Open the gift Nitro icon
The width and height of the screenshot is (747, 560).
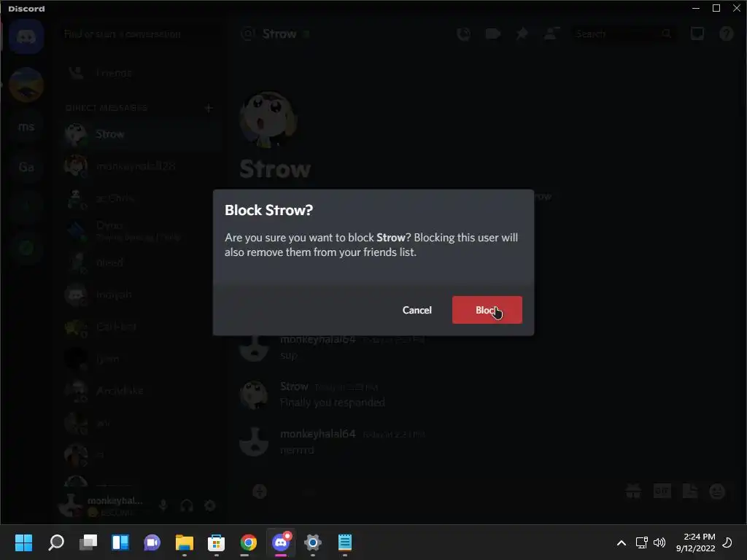point(633,491)
